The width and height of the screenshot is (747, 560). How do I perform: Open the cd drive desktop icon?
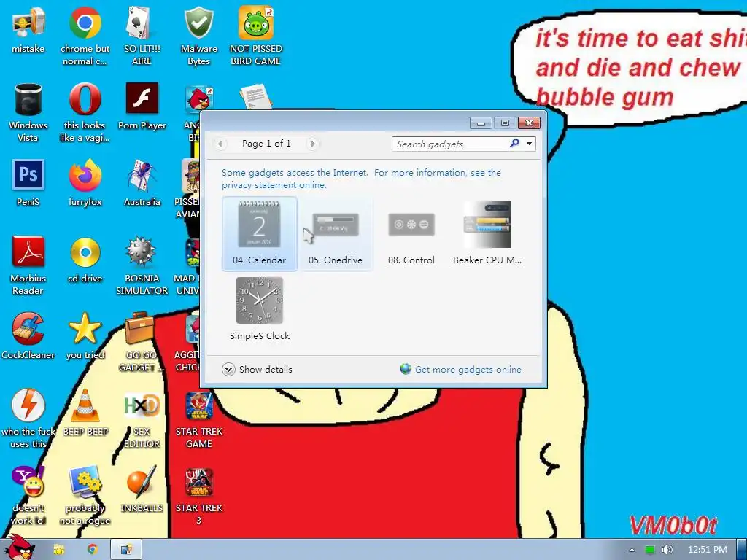tap(85, 260)
